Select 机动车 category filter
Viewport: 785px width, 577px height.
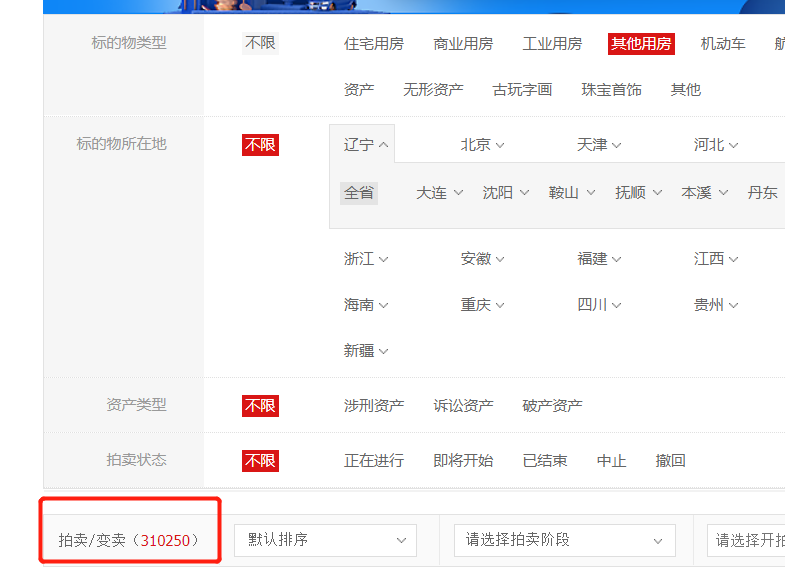[x=723, y=44]
